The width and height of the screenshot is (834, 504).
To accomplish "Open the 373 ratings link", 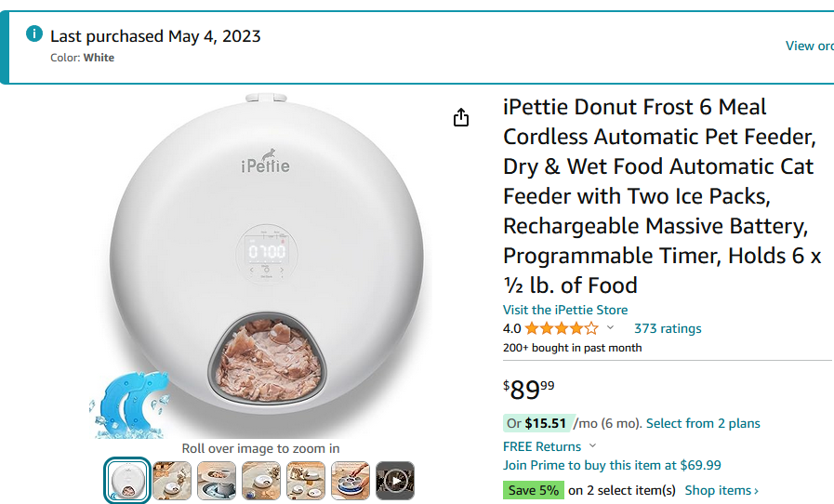I will point(668,328).
